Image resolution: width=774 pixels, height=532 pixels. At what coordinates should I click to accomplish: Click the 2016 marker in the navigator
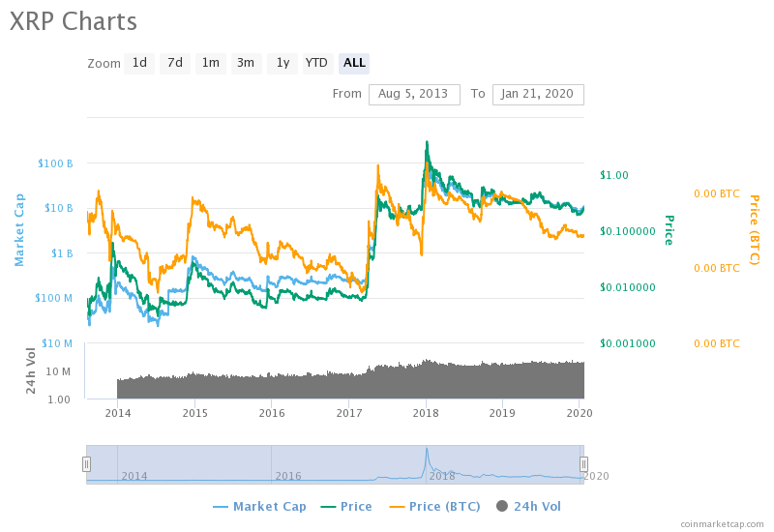click(x=287, y=476)
